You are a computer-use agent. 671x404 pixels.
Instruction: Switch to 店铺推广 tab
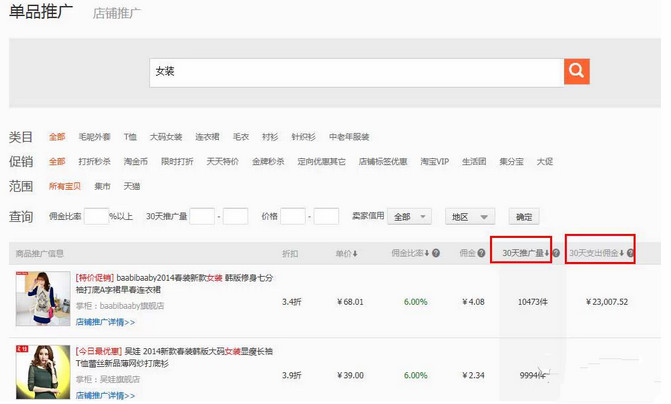click(117, 14)
